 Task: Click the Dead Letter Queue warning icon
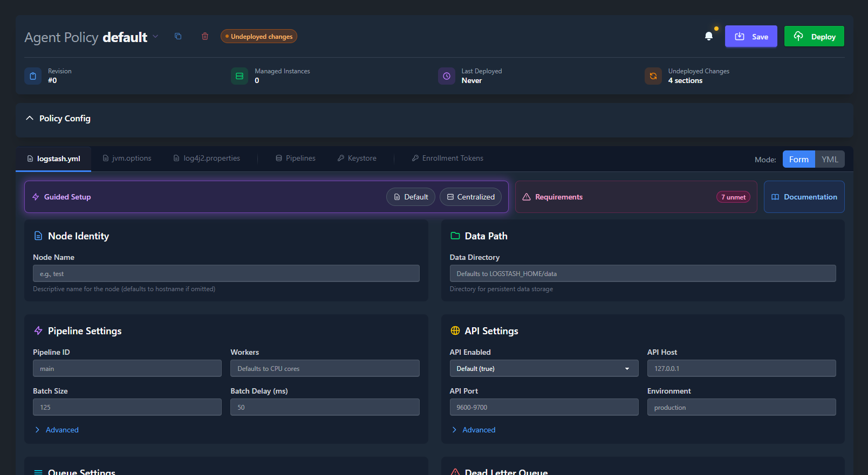(455, 472)
